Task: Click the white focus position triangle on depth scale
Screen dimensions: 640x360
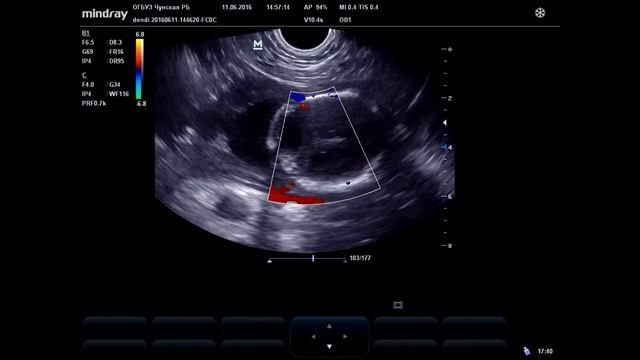Action: tap(445, 122)
